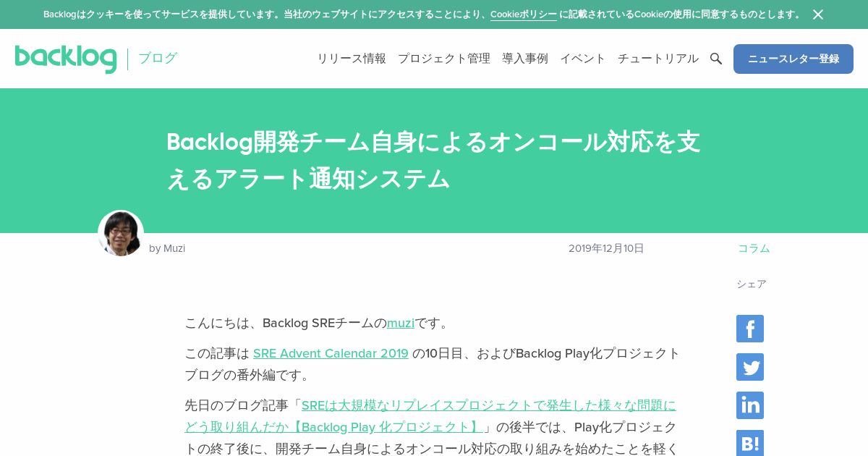Viewport: 868px width, 456px height.
Task: Share the article on Twitter
Action: click(x=750, y=367)
